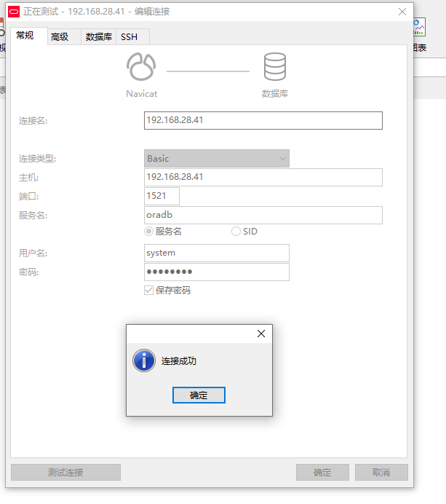Click the 测试连接 button
446x504 pixels.
[65, 472]
